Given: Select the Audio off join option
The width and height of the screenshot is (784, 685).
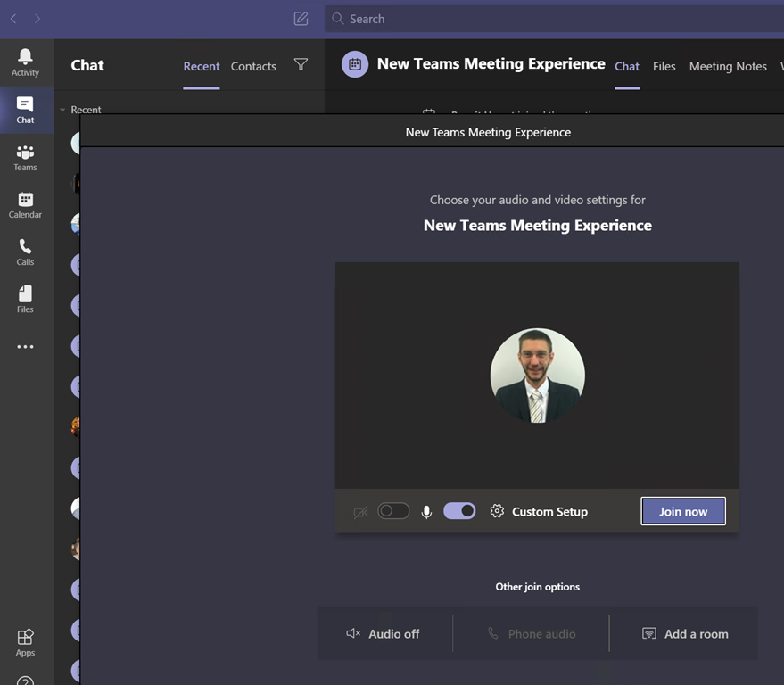Looking at the screenshot, I should point(384,634).
